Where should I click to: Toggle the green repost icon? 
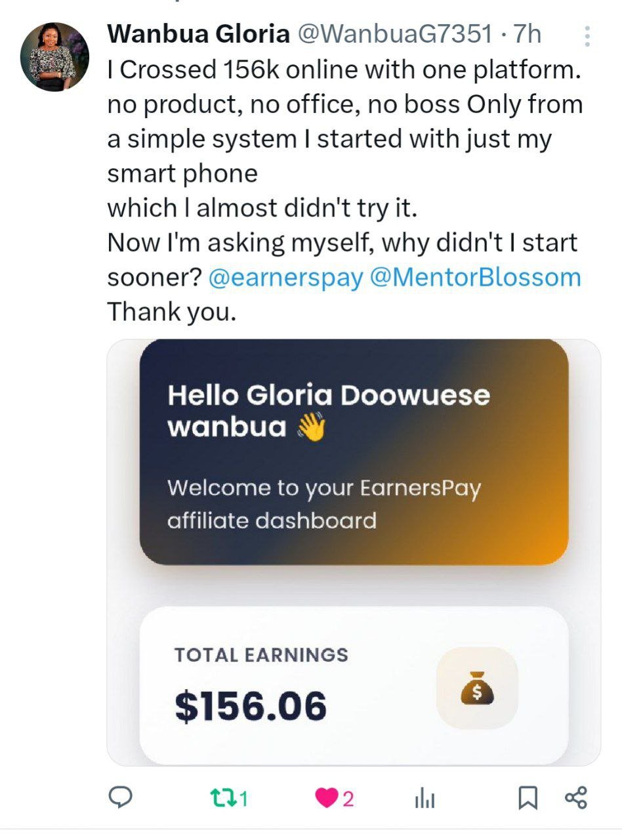point(217,798)
